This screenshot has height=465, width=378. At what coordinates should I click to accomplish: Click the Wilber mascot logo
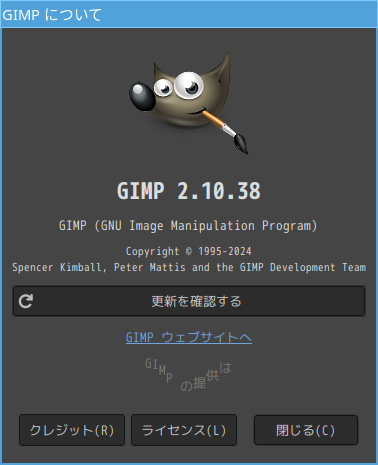click(189, 103)
